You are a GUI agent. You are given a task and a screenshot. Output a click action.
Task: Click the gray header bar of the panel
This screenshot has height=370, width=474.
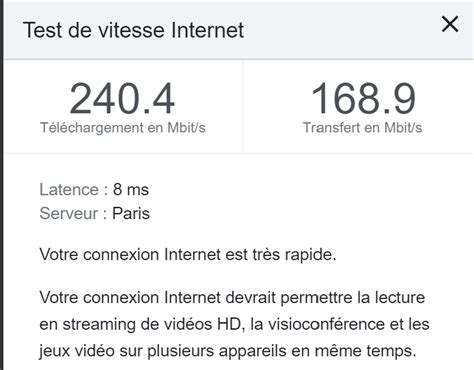pos(239,30)
